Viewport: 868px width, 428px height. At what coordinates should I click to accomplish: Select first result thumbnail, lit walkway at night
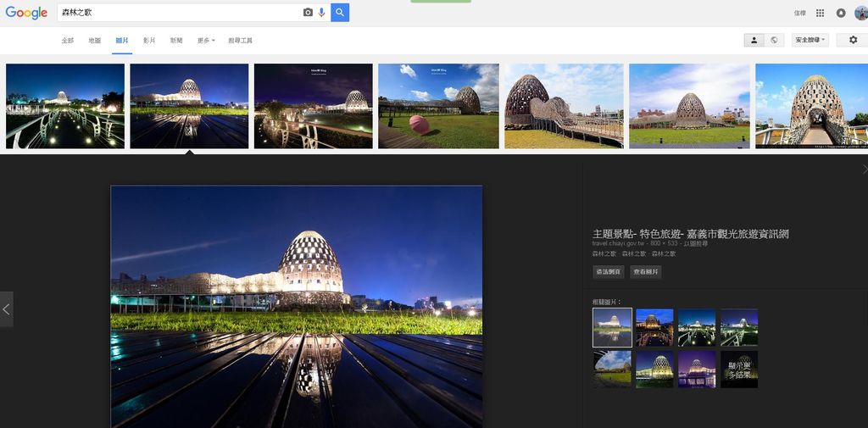pos(65,106)
